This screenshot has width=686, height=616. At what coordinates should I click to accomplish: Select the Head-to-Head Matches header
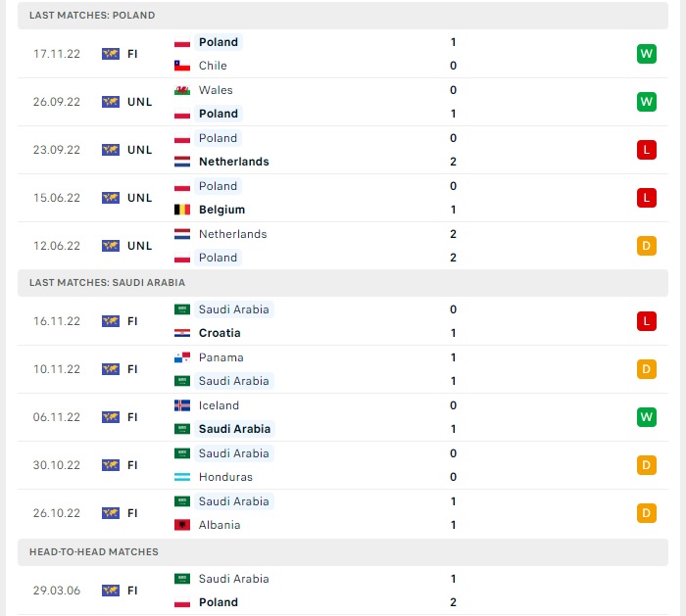tap(94, 551)
